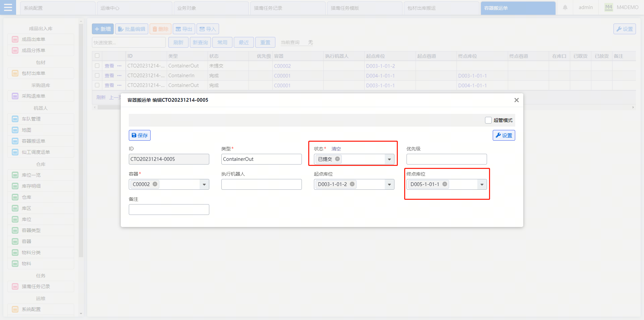Remove the C00002 container tag
Image resolution: width=644 pixels, height=320 pixels.
point(155,184)
